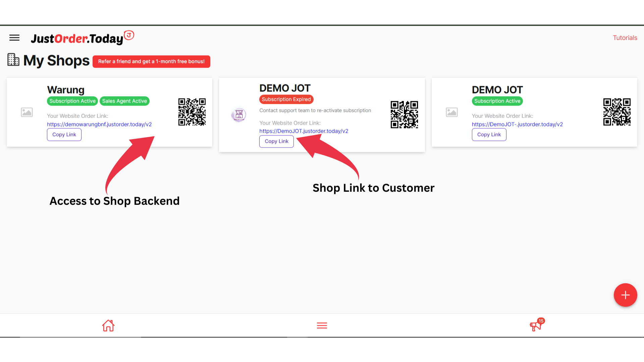
Task: Open announcements megaphone with 15 badge
Action: 536,325
